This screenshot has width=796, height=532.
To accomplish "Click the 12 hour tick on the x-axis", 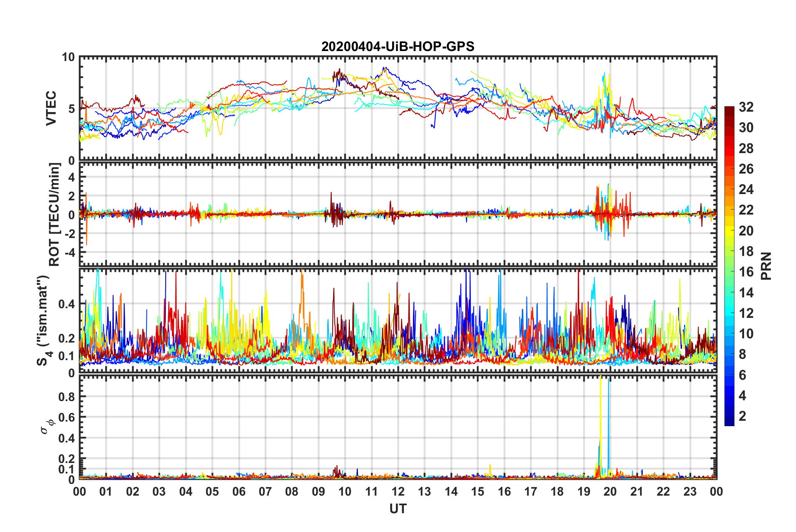I will (x=398, y=491).
